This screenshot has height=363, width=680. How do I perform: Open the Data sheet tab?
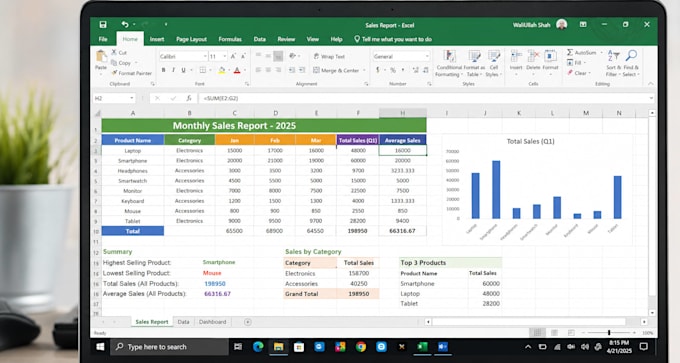pos(183,322)
